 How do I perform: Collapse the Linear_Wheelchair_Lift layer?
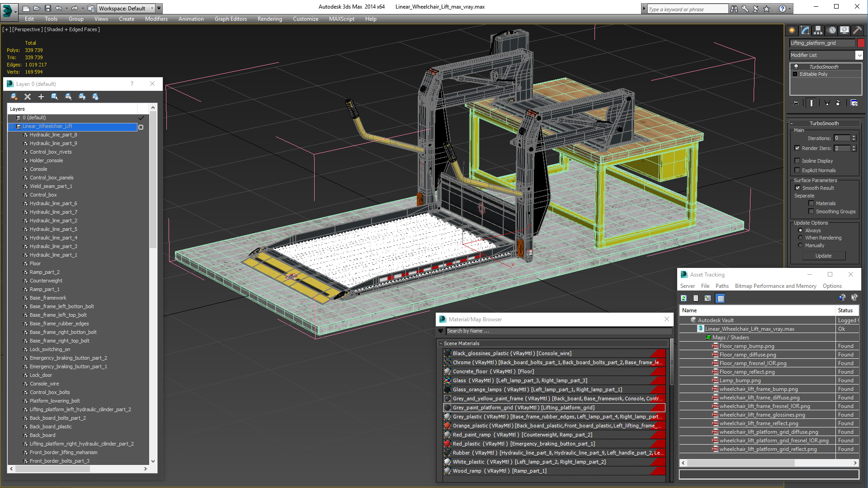pos(12,127)
